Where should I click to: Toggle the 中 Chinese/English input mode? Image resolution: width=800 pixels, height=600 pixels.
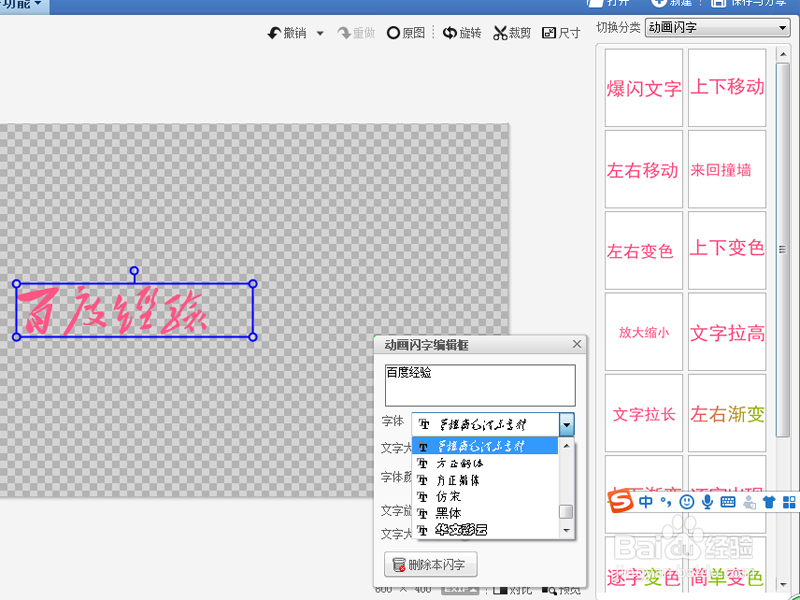pos(645,502)
